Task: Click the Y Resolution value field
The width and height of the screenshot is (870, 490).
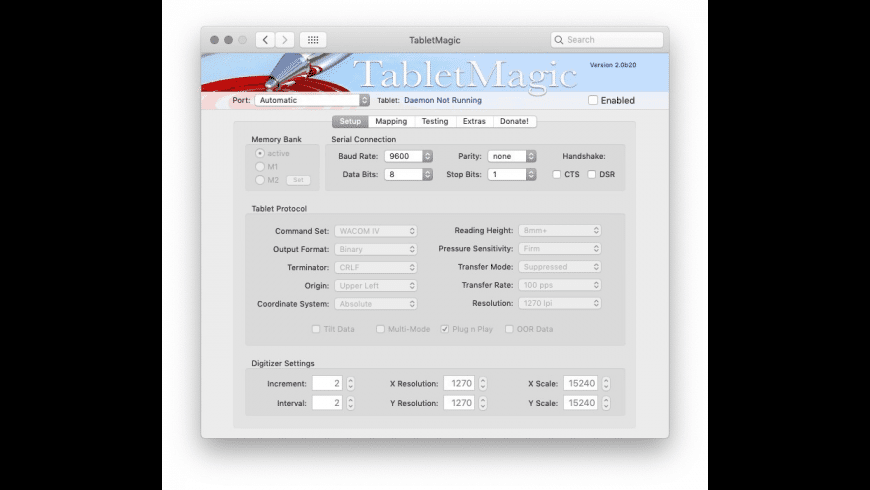Action: [x=459, y=403]
